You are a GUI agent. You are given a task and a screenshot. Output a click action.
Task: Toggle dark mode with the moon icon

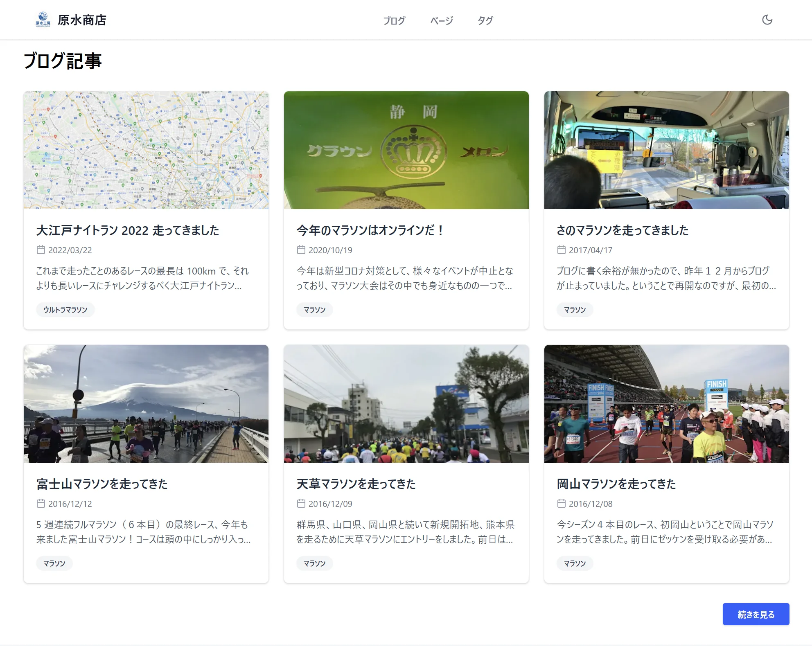pyautogui.click(x=767, y=20)
